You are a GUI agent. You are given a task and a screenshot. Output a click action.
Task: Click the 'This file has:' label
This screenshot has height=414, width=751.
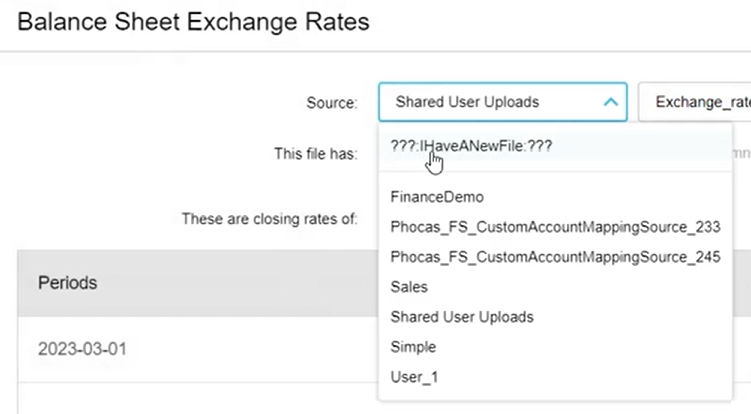tap(315, 154)
